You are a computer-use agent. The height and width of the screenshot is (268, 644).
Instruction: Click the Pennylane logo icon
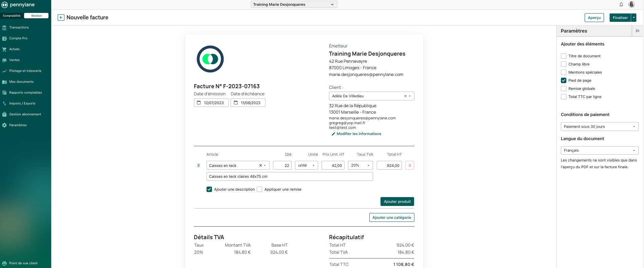pos(5,5)
